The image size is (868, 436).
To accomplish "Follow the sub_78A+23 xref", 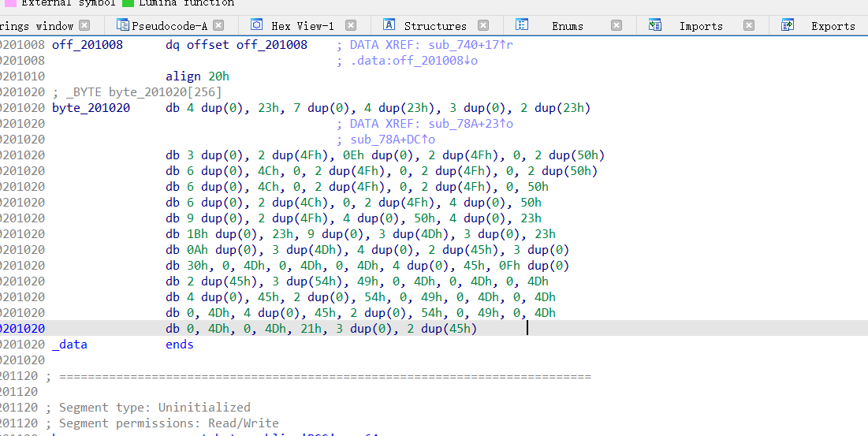I will tap(471, 124).
